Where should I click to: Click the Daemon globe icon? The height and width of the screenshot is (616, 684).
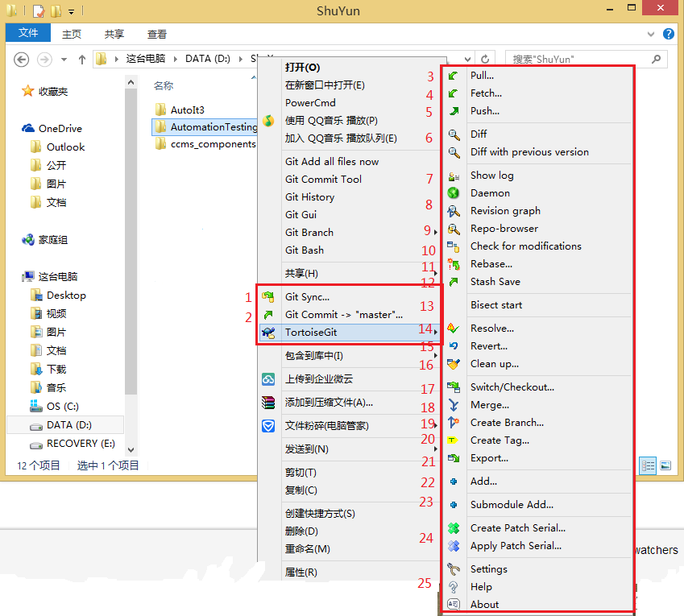tap(454, 192)
